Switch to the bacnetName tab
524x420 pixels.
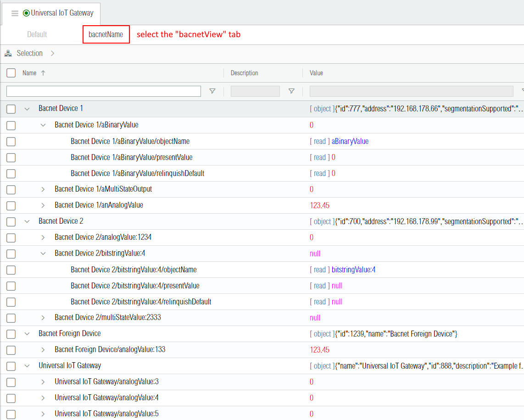106,35
